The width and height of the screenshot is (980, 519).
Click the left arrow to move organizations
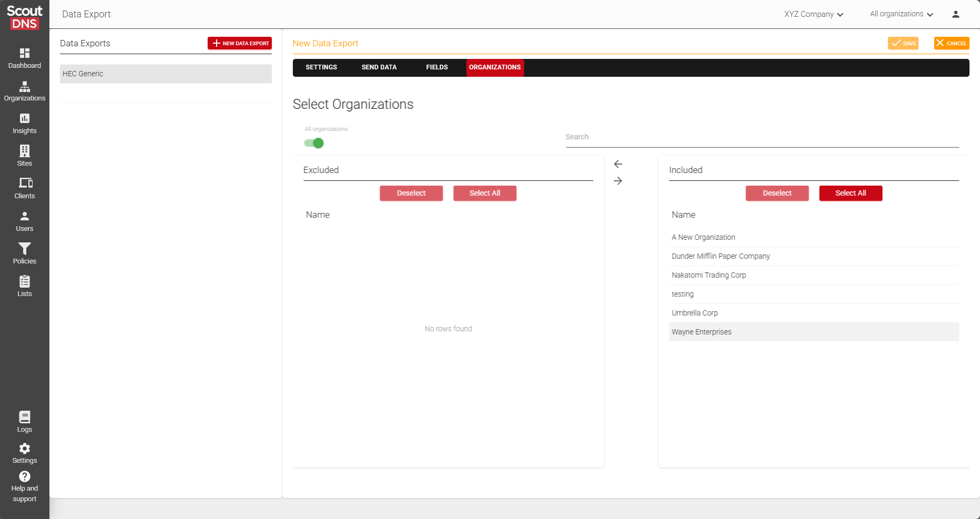(x=618, y=164)
